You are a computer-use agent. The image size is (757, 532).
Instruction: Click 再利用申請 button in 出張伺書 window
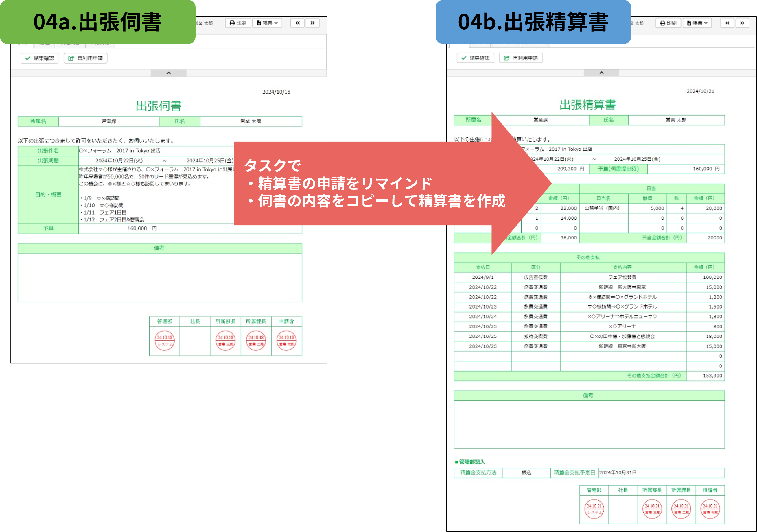click(x=85, y=58)
